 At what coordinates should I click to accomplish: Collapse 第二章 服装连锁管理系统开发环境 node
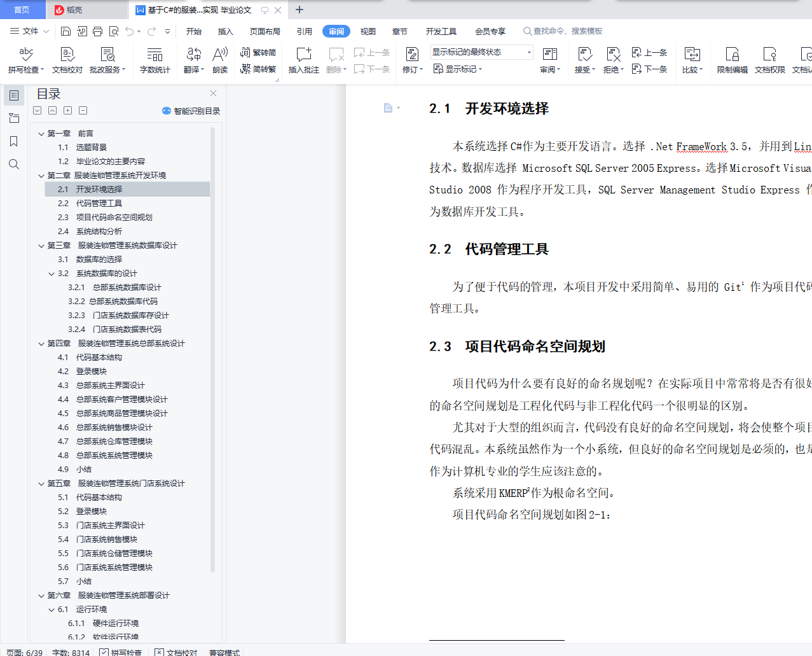[41, 176]
